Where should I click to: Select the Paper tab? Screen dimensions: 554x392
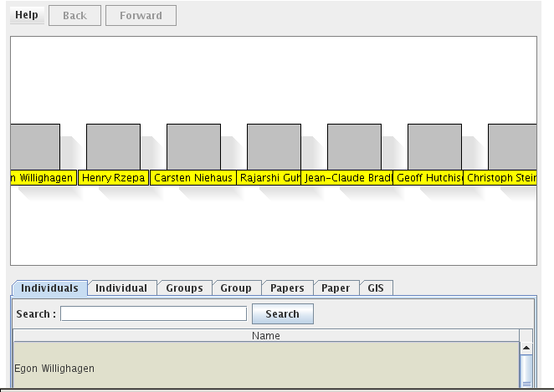coord(336,288)
